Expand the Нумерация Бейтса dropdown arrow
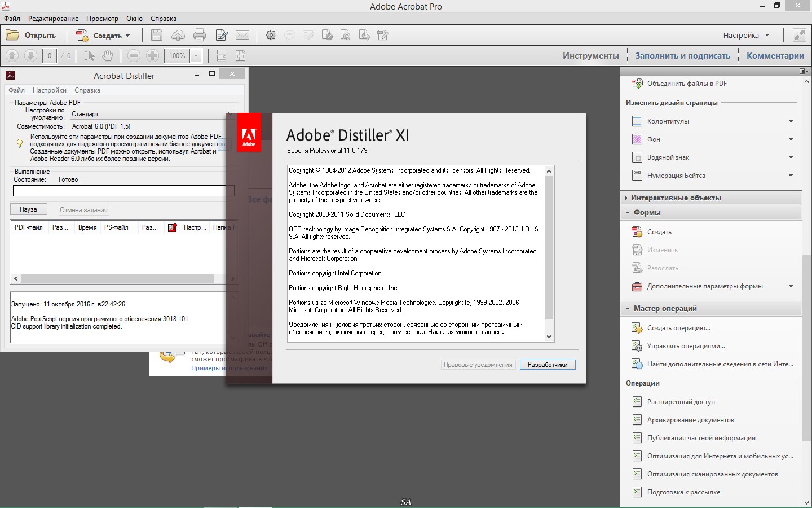Screen dimensions: 812x508 [791, 176]
